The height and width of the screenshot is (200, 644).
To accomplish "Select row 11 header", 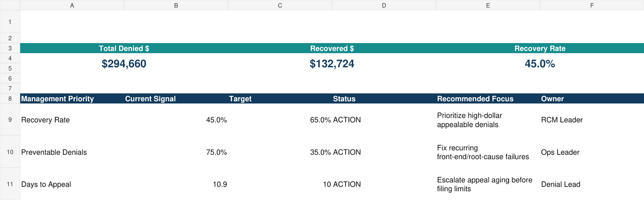I will point(10,184).
